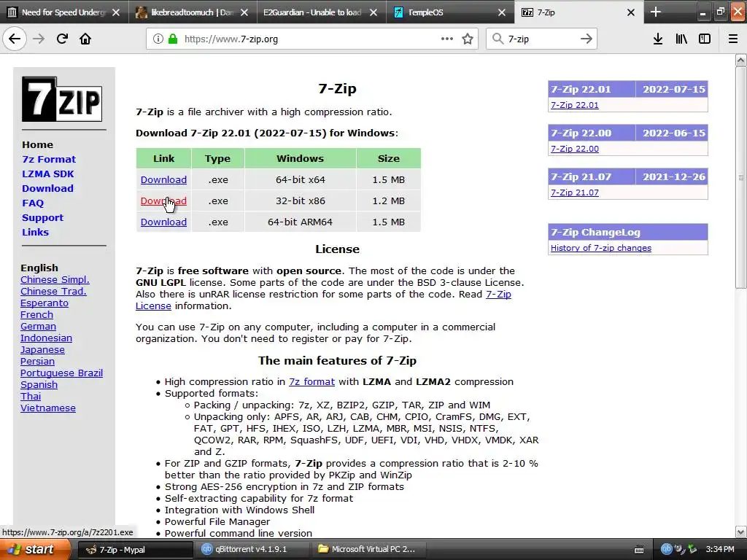The image size is (747, 560).
Task: Open the 7-Zip 22.00 news link
Action: [x=575, y=149]
